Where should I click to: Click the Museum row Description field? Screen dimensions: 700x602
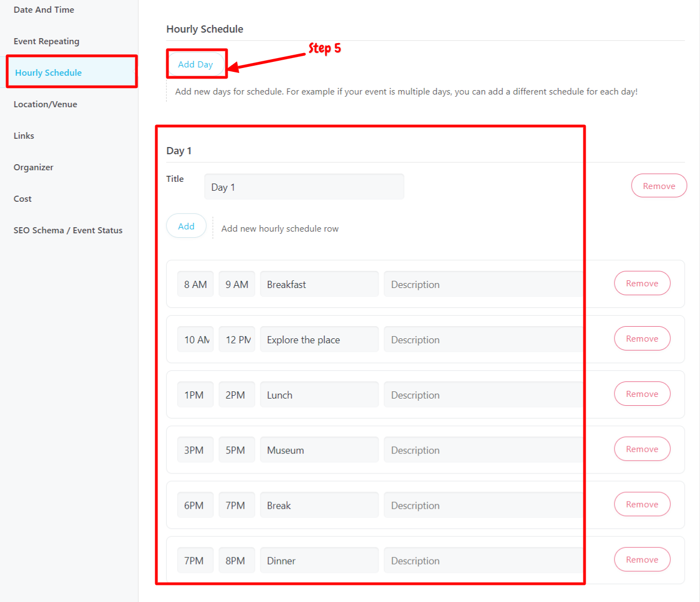tap(483, 450)
